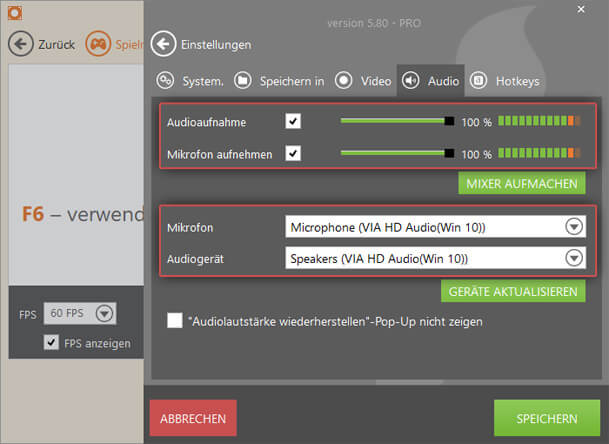Enable the Pop-Up nicht zeigen checkbox
This screenshot has height=444, width=609.
pos(175,321)
